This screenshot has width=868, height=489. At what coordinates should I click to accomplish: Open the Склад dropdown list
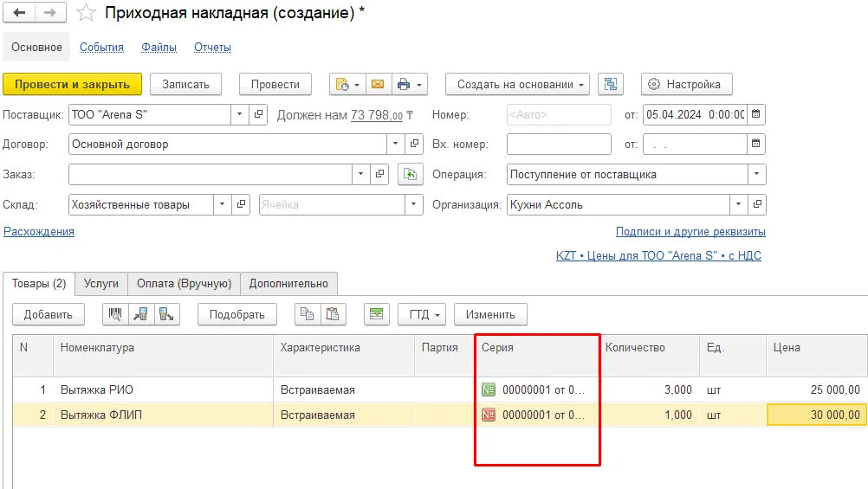click(222, 204)
